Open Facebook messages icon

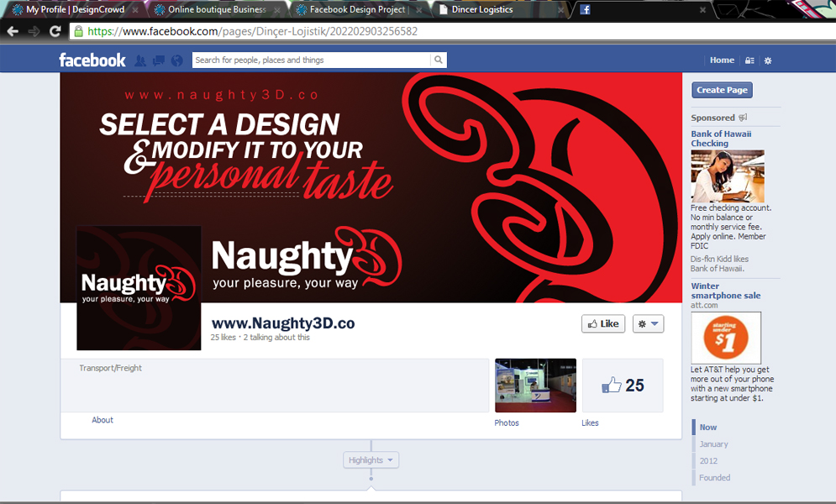tap(158, 60)
